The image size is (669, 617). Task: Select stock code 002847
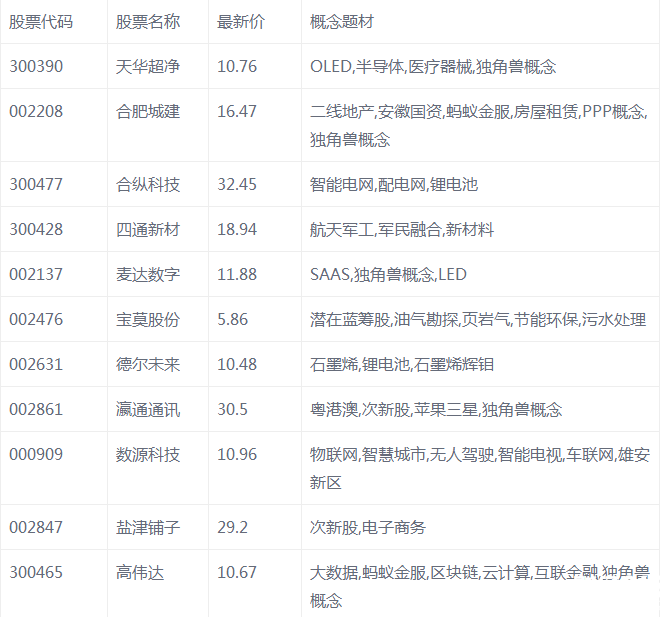tap(36, 528)
